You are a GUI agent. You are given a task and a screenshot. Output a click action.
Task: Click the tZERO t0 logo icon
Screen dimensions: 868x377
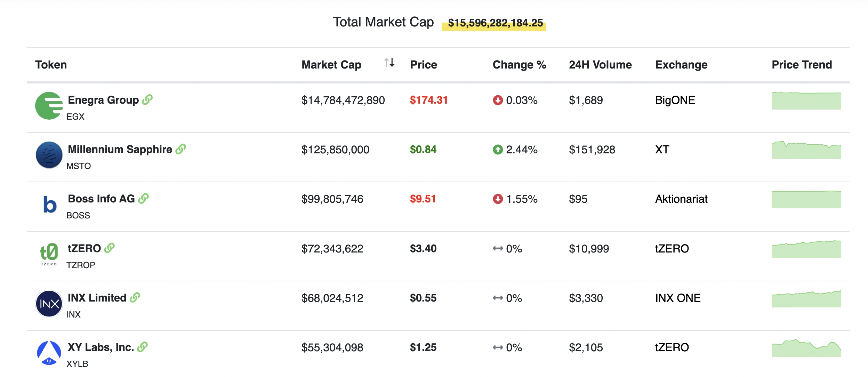pos(49,254)
